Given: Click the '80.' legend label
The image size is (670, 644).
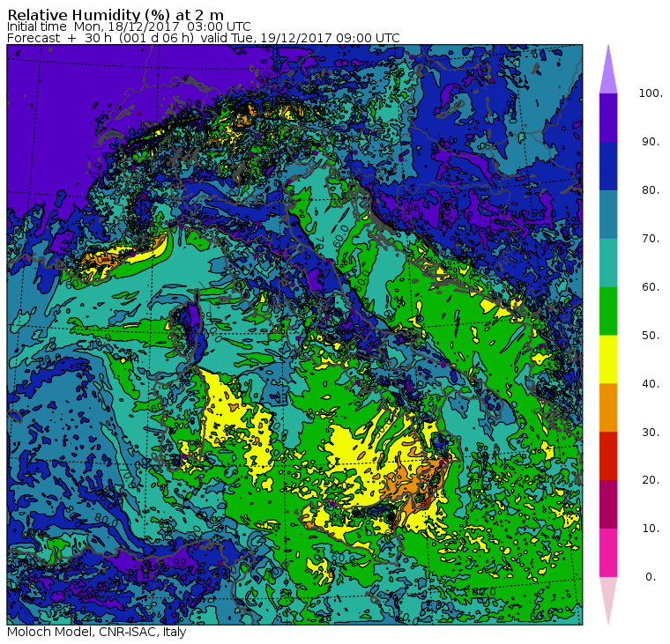Looking at the screenshot, I should tap(651, 190).
